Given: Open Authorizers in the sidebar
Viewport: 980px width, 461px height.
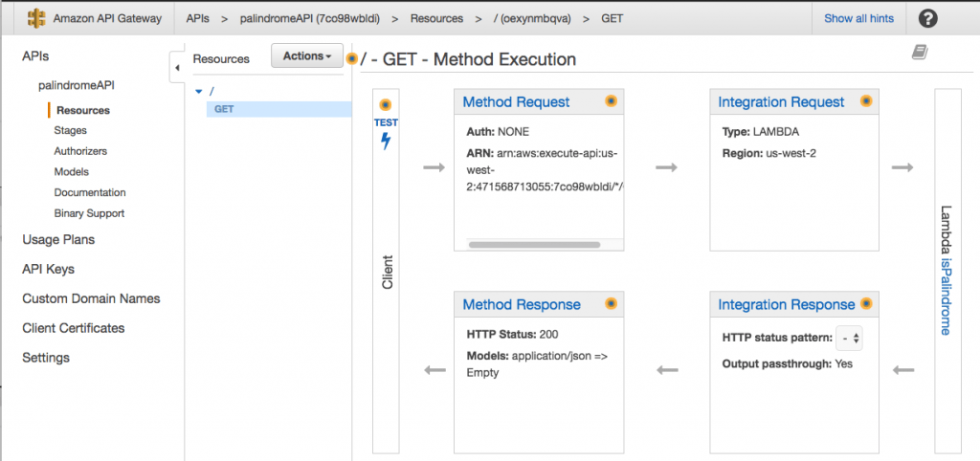Looking at the screenshot, I should coord(80,151).
